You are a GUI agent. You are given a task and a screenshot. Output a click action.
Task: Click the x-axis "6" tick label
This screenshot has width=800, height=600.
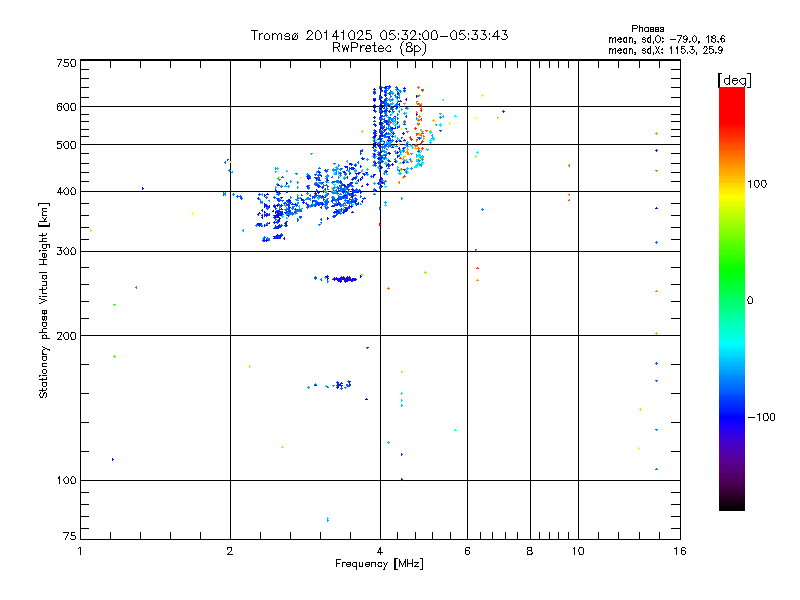pyautogui.click(x=467, y=551)
